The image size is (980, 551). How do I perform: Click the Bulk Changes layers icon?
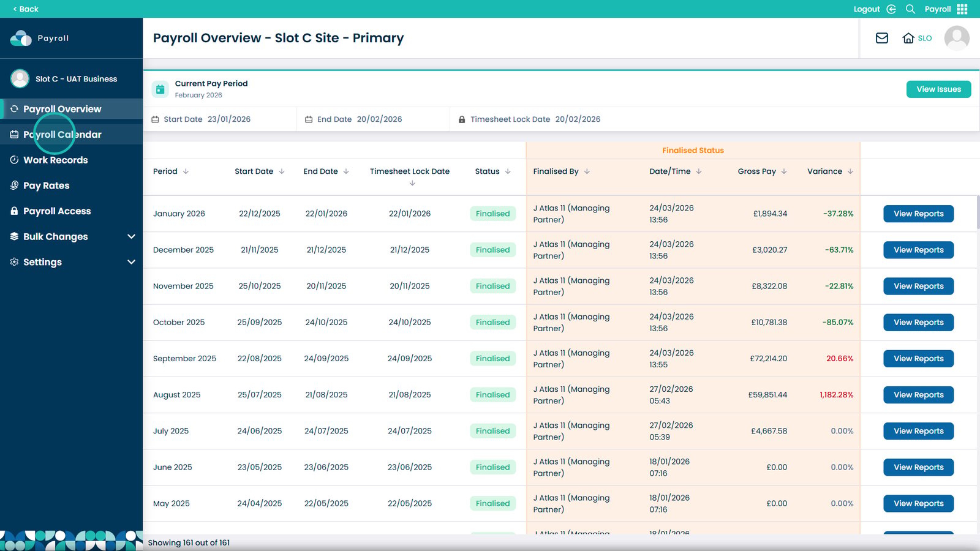14,236
